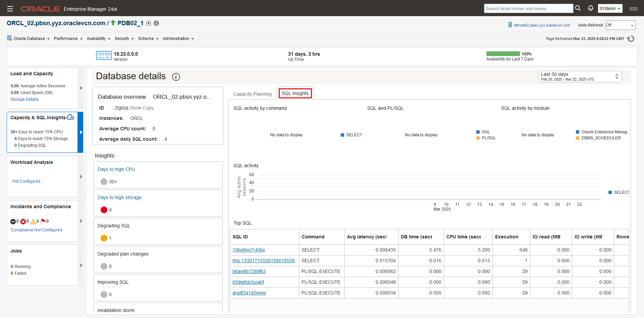Click the cloud icon beside Capacity & SQL Insights
The width and height of the screenshot is (644, 318).
click(x=70, y=117)
